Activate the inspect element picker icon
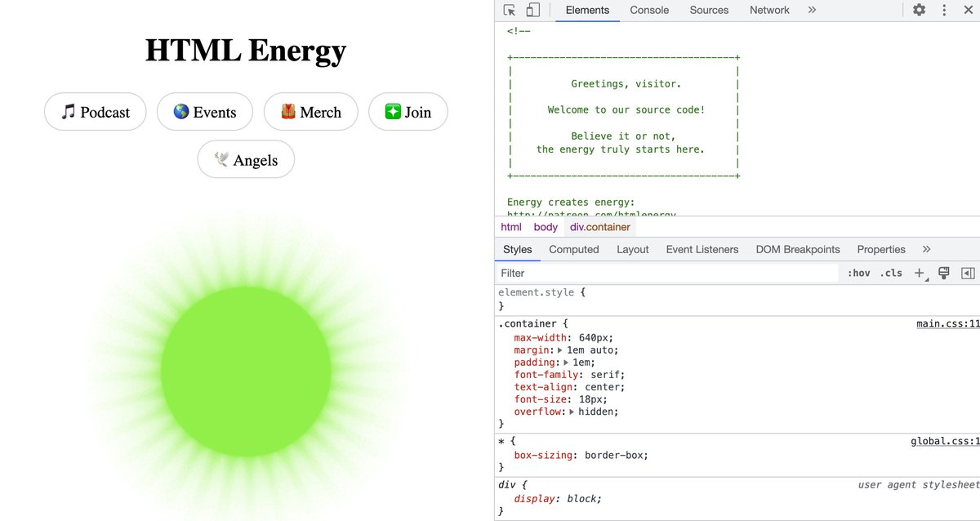980x521 pixels. (x=510, y=10)
